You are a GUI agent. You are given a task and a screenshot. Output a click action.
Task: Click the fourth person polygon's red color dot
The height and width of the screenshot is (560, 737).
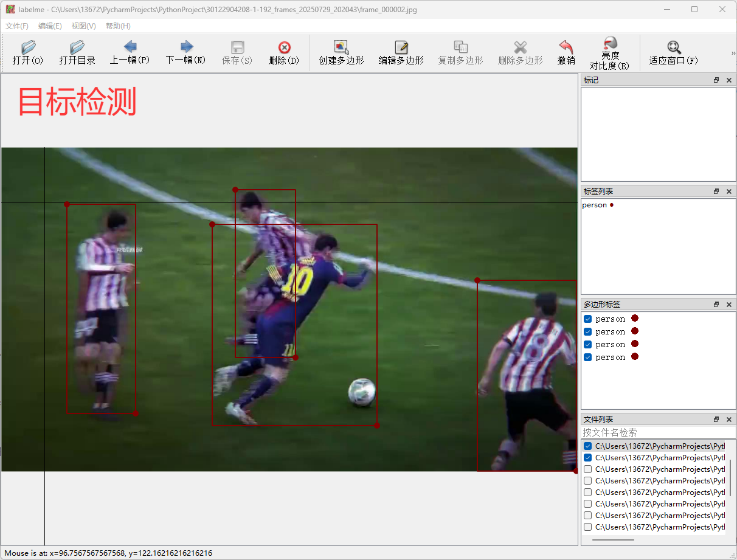pos(635,356)
